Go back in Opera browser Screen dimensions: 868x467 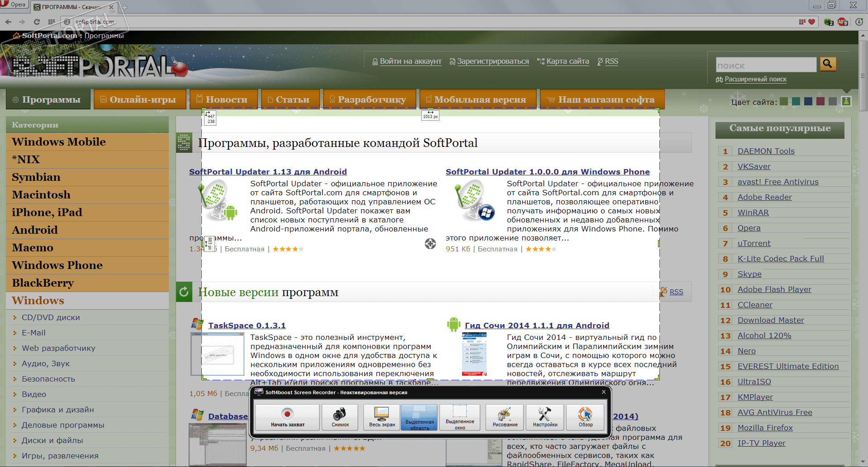tap(8, 22)
